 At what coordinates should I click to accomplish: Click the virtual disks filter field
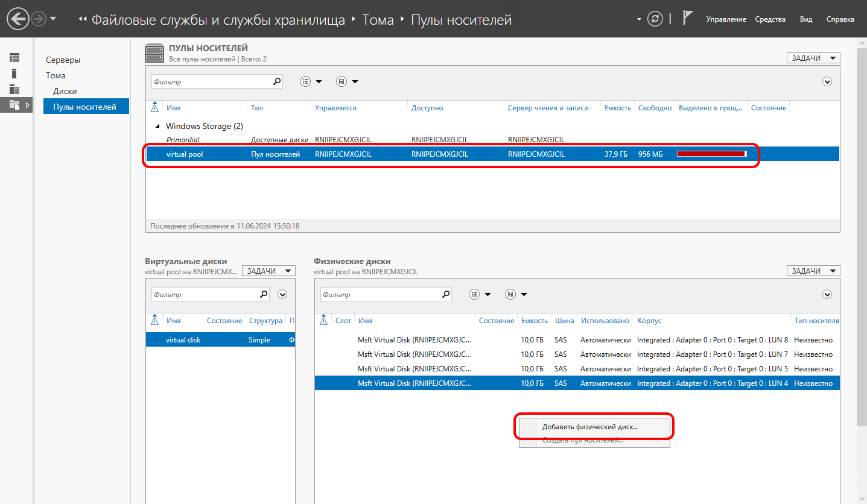204,295
